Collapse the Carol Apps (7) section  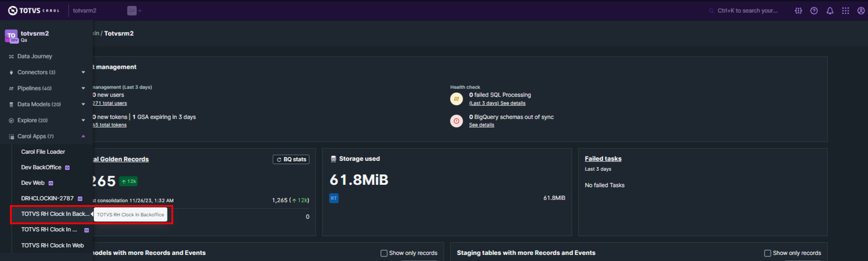click(83, 136)
